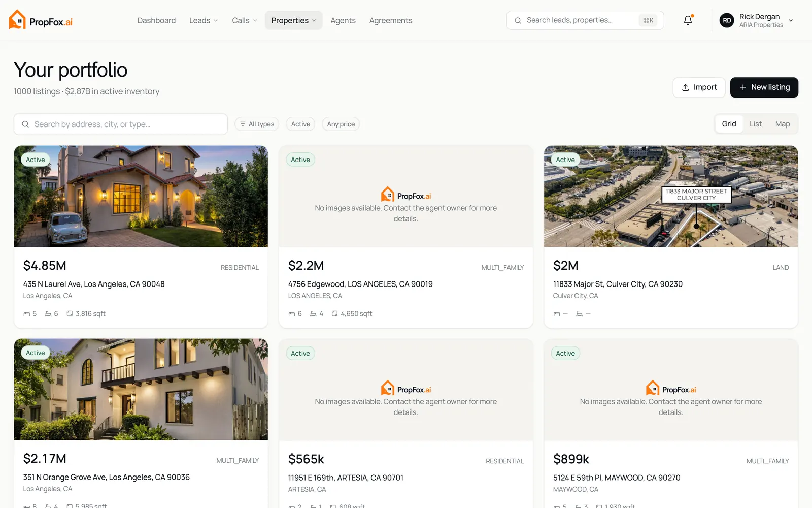The height and width of the screenshot is (508, 812).
Task: Click PropFox logo on 4756 Edgewood placeholder
Action: pyautogui.click(x=406, y=195)
